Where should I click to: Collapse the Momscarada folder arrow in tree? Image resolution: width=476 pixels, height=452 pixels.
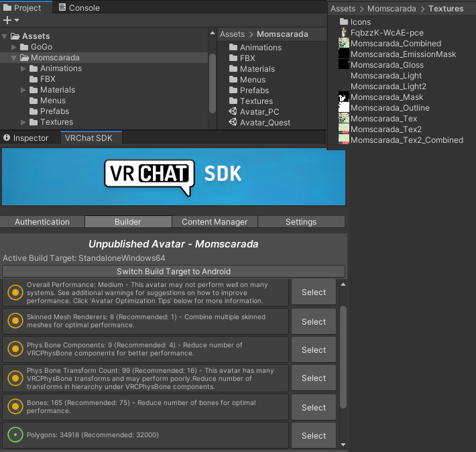tap(13, 58)
